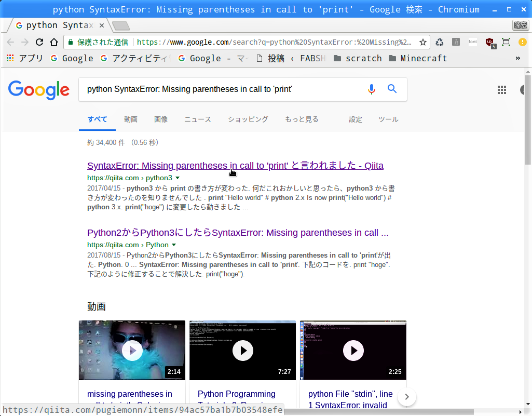Viewport: 532px width, 416px height.
Task: Play the 7:27 video thumbnail
Action: 242,350
